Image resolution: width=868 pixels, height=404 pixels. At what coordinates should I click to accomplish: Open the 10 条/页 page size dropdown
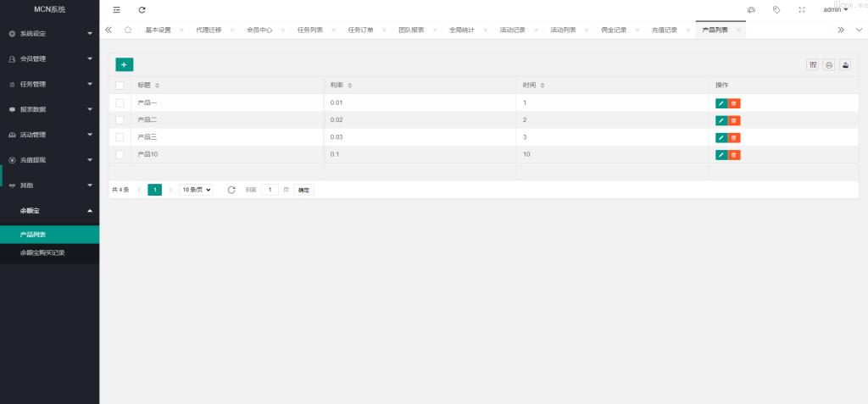click(x=196, y=190)
